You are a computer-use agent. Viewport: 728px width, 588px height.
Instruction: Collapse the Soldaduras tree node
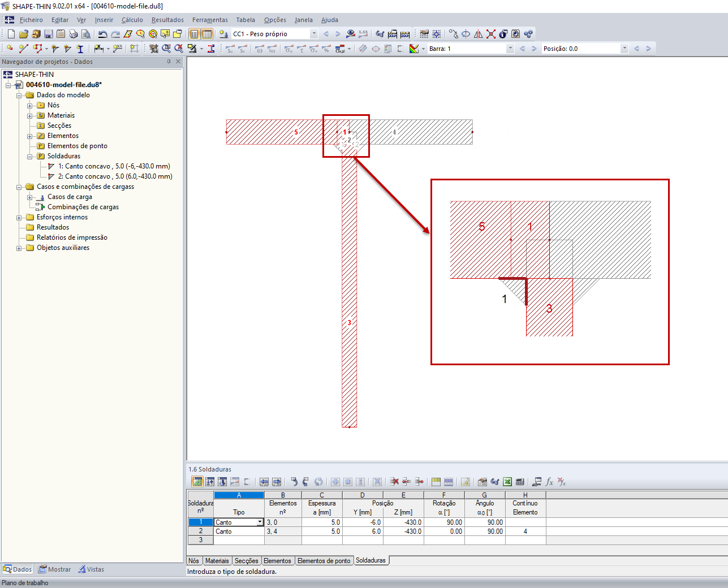coord(30,156)
